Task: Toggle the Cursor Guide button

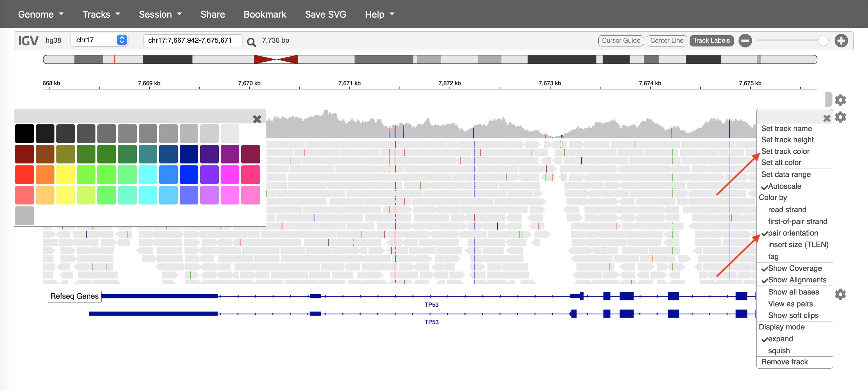Action: (621, 40)
